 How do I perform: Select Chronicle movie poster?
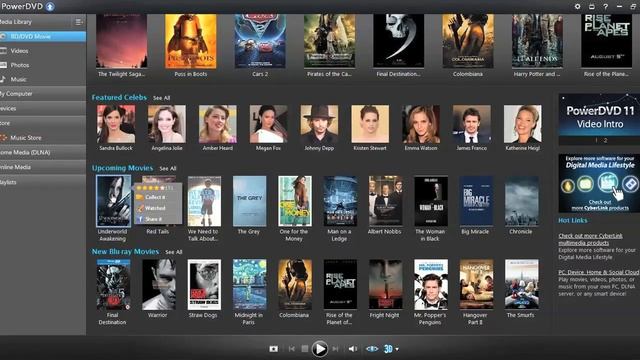(x=521, y=201)
